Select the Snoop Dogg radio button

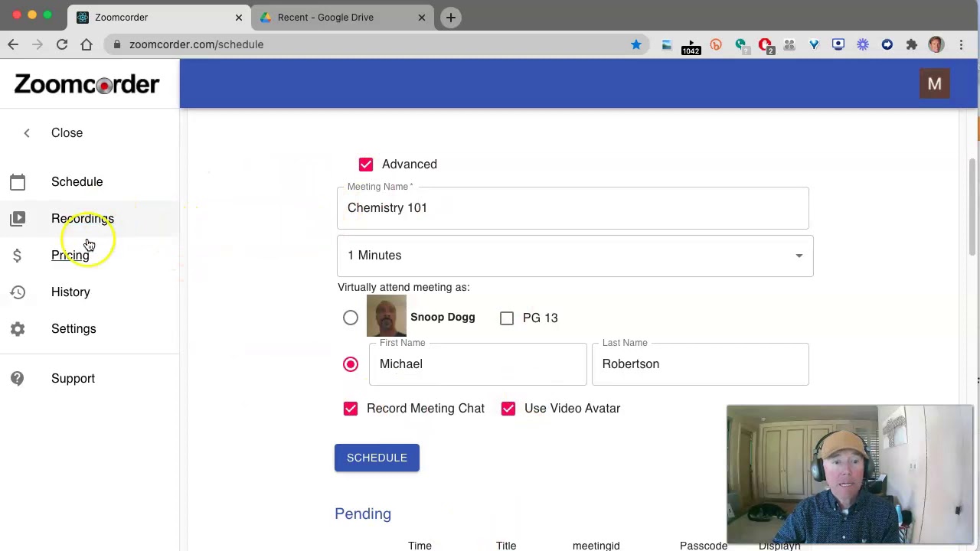click(x=351, y=318)
